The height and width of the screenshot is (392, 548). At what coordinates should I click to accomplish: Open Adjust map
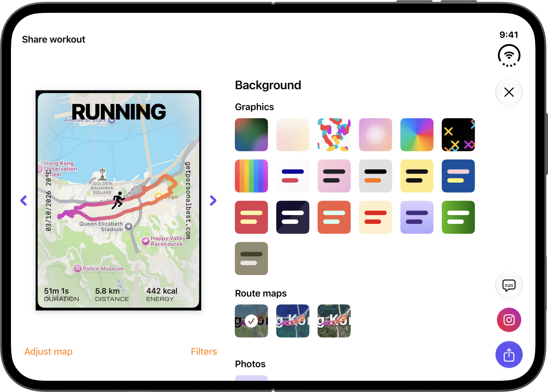click(x=48, y=351)
